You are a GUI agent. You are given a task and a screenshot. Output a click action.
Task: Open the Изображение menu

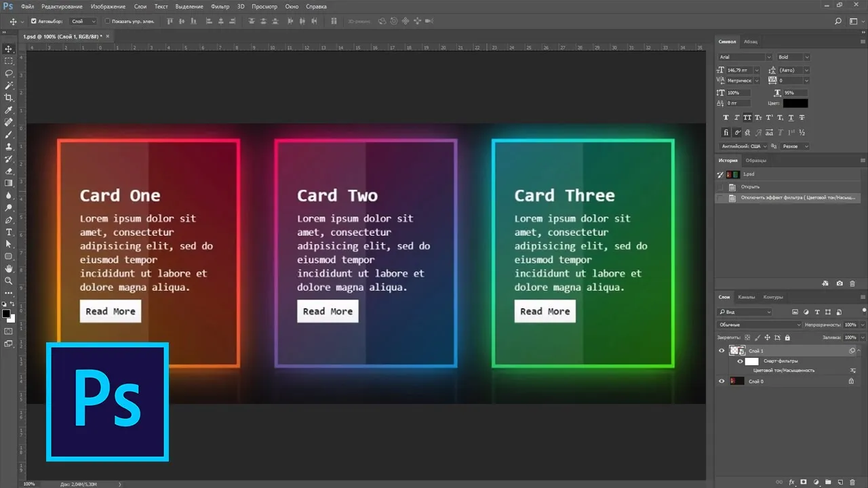108,6
